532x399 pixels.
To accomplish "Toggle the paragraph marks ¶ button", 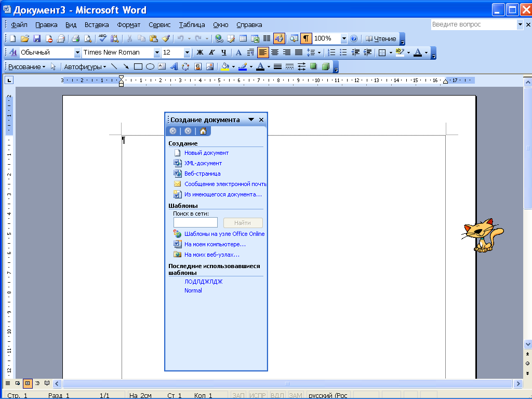I will pos(306,38).
